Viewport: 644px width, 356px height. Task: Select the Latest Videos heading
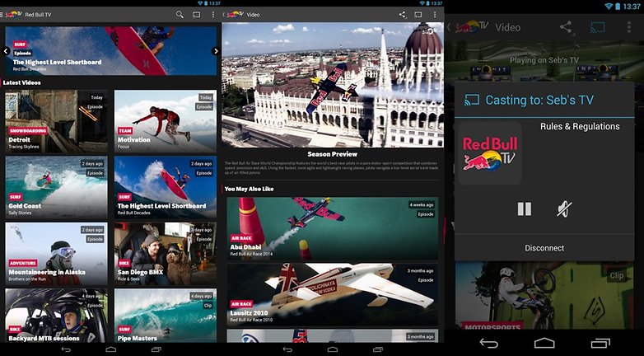tap(21, 82)
